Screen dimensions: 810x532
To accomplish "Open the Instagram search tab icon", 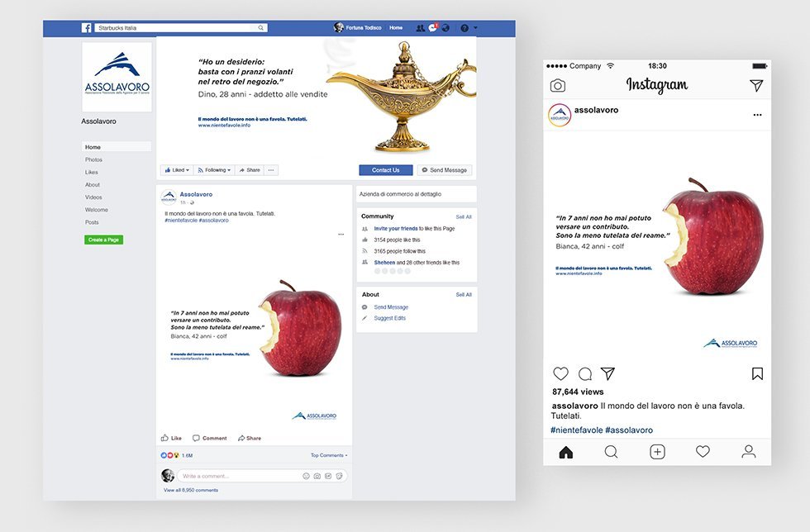I will click(611, 452).
